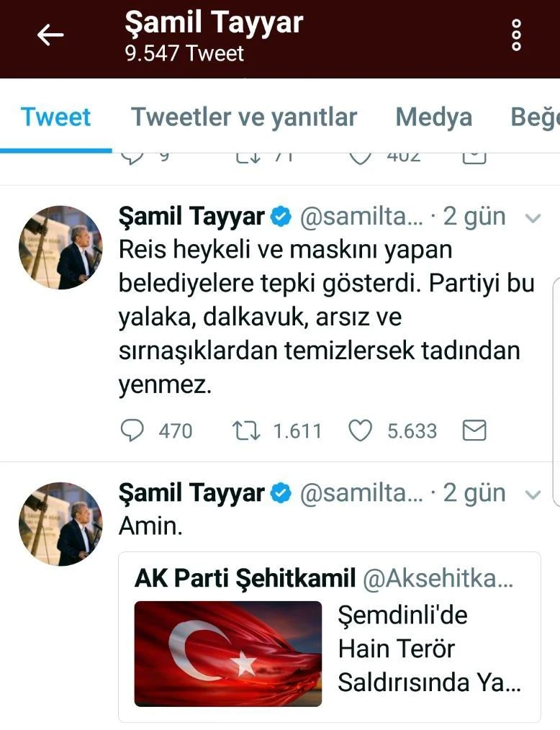
Task: Switch to Tweetler ve yanıtlar tab
Action: coord(243,117)
